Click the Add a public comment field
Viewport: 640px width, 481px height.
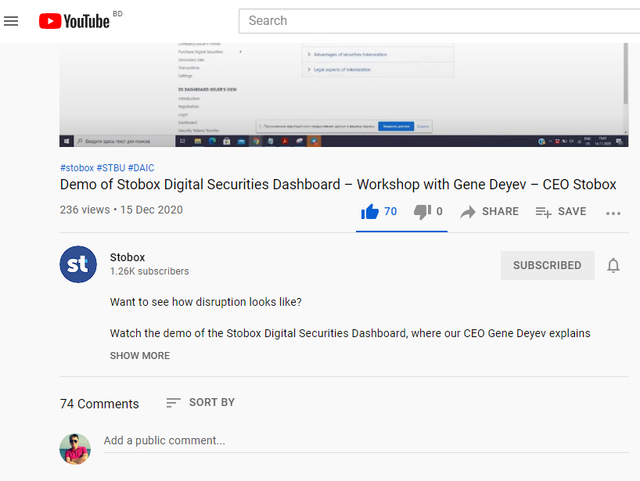pos(366,441)
